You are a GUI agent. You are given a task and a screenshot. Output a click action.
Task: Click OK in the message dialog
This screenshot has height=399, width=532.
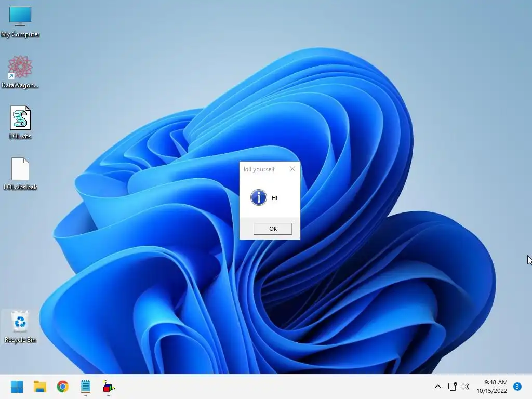coord(273,229)
